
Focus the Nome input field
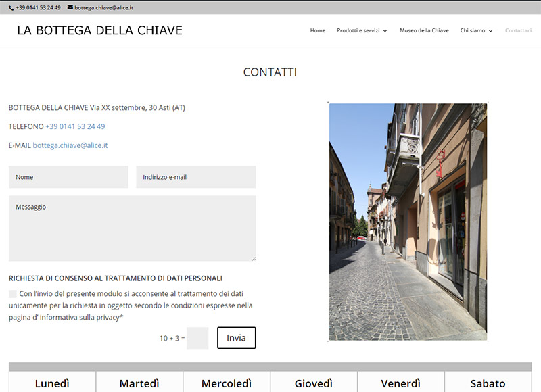pyautogui.click(x=68, y=177)
